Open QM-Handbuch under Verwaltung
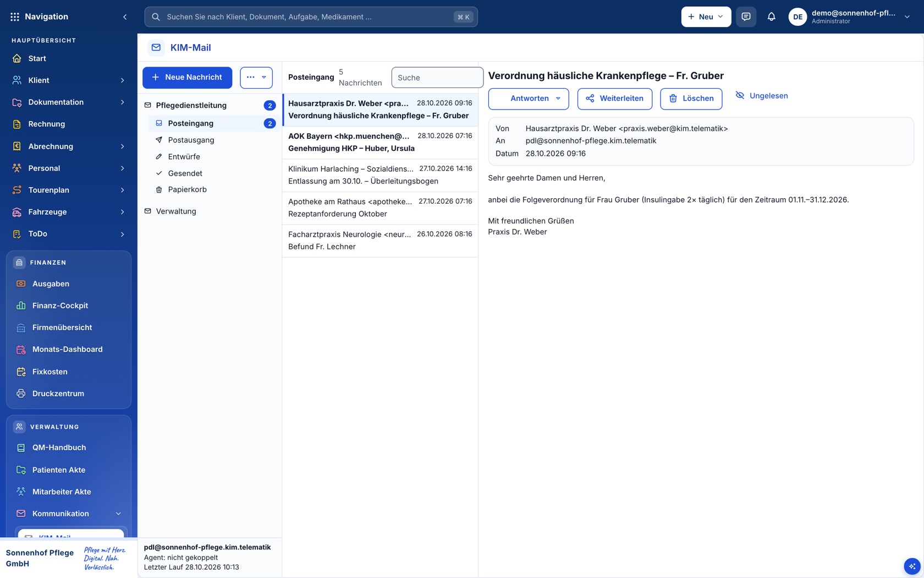Screen dimensions: 924x578 [x=69, y=448]
